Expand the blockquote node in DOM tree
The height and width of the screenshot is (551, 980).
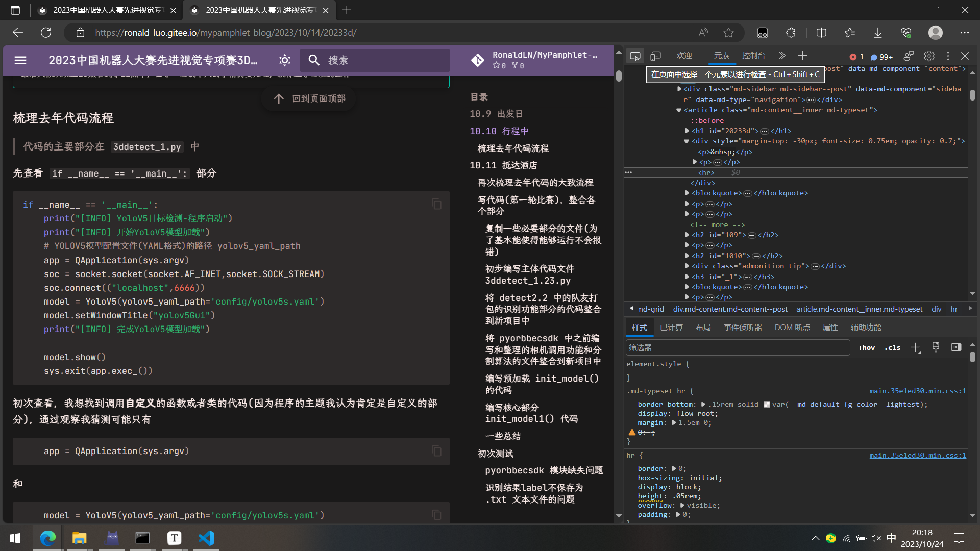click(687, 193)
